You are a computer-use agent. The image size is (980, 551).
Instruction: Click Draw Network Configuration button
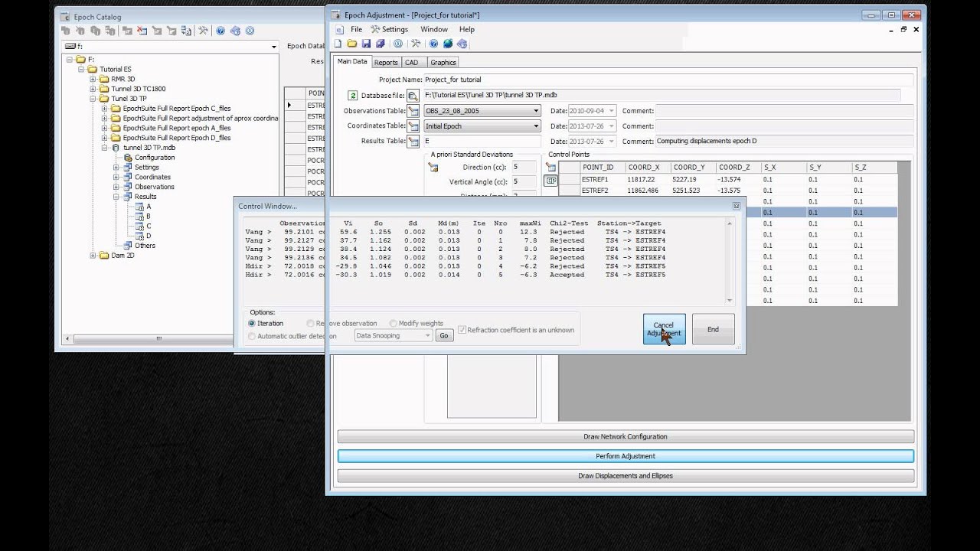pyautogui.click(x=626, y=436)
